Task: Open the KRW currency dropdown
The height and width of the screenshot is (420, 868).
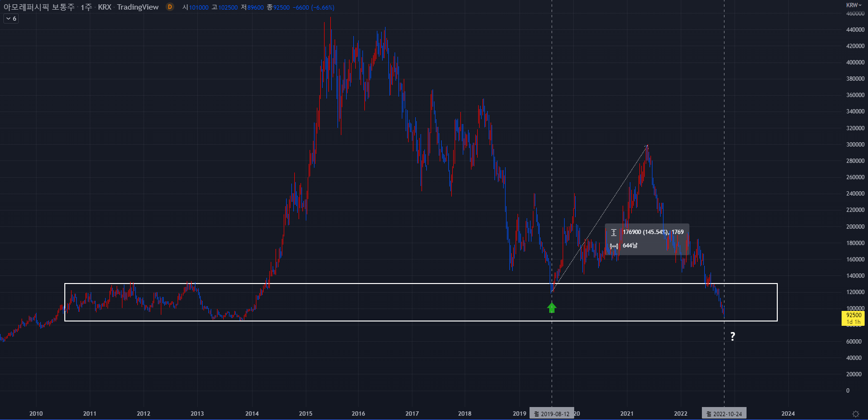Action: [854, 5]
